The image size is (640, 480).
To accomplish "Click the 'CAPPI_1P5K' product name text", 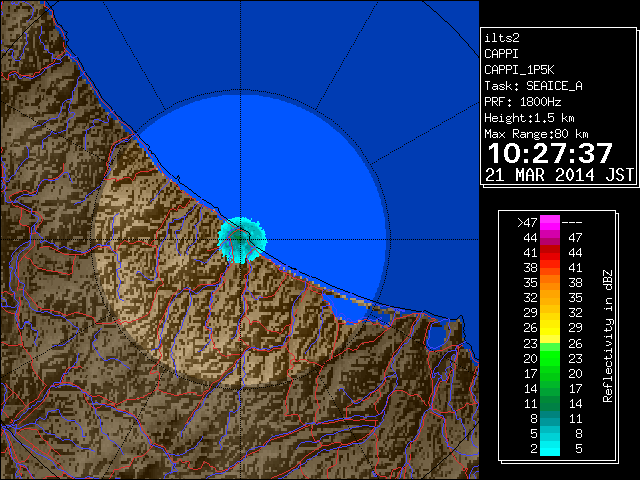I will (x=519, y=70).
